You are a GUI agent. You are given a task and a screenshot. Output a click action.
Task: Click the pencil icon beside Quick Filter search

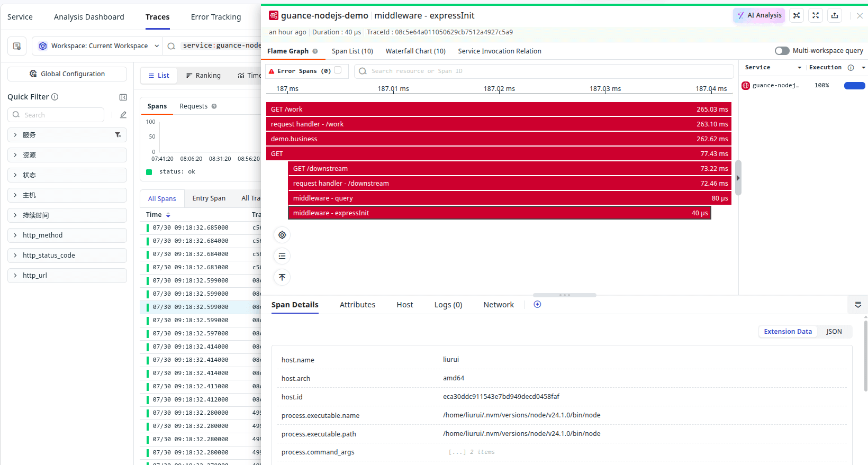coord(123,115)
